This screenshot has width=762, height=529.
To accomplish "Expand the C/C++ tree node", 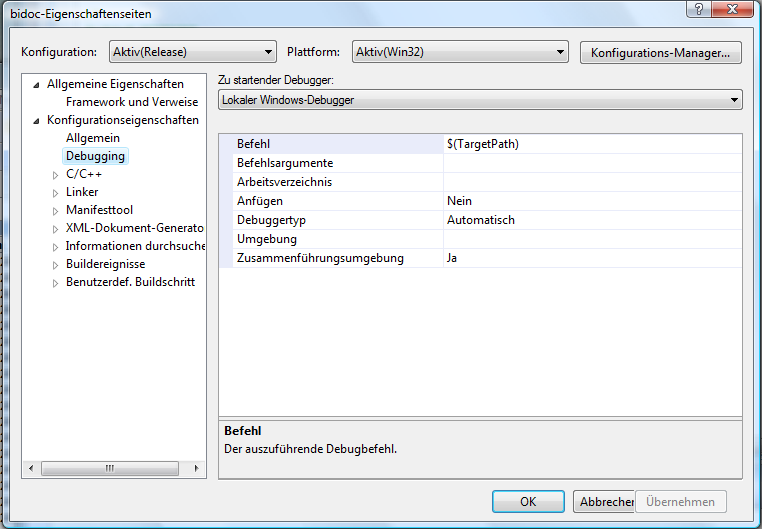I will [x=56, y=174].
